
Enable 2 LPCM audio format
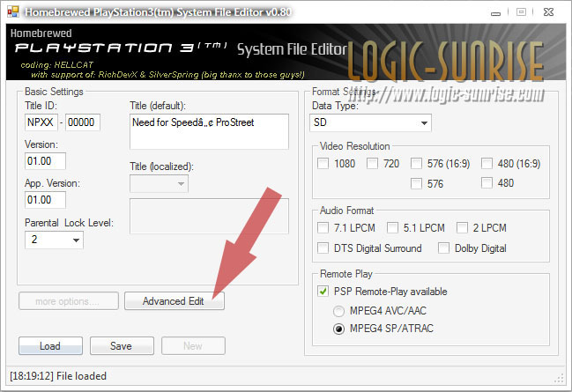click(x=462, y=227)
